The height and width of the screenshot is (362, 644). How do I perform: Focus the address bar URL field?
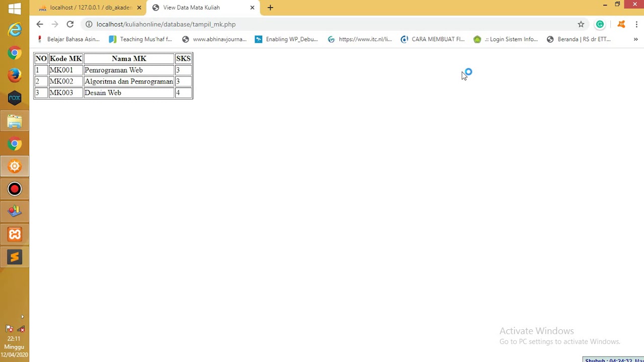[332, 24]
